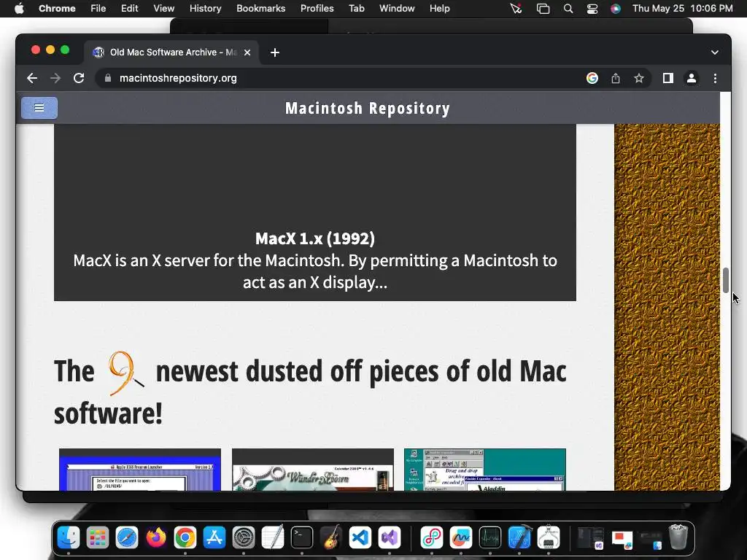Open Chrome's three-dot menu

point(715,78)
